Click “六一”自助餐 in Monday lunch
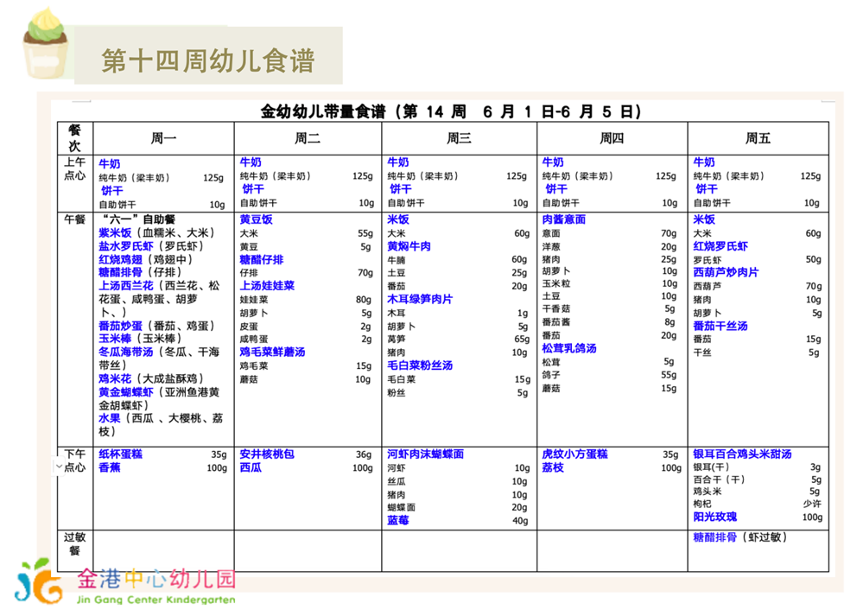The image size is (863, 616). coord(139,219)
